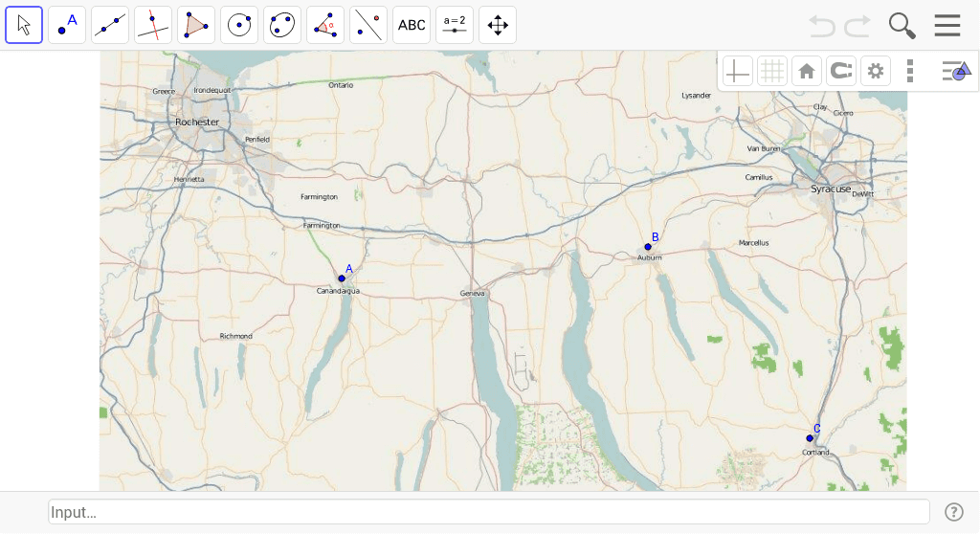Click the Redo arrow
This screenshot has width=980, height=534.
857,26
